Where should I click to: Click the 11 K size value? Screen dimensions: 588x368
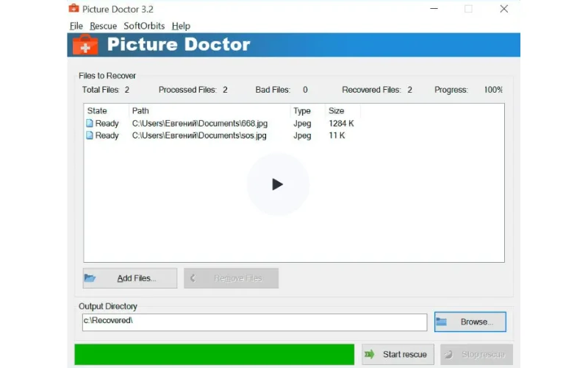click(337, 135)
